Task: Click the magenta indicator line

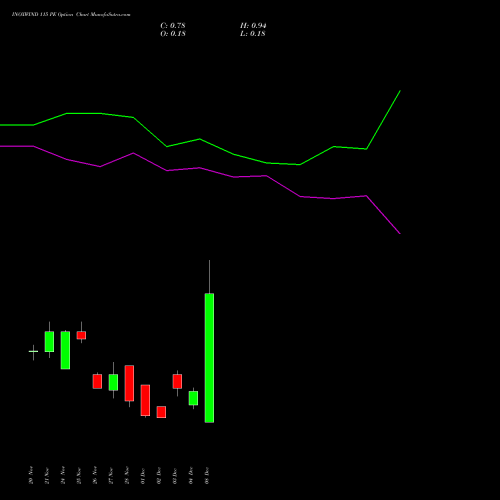Action: [x=200, y=168]
